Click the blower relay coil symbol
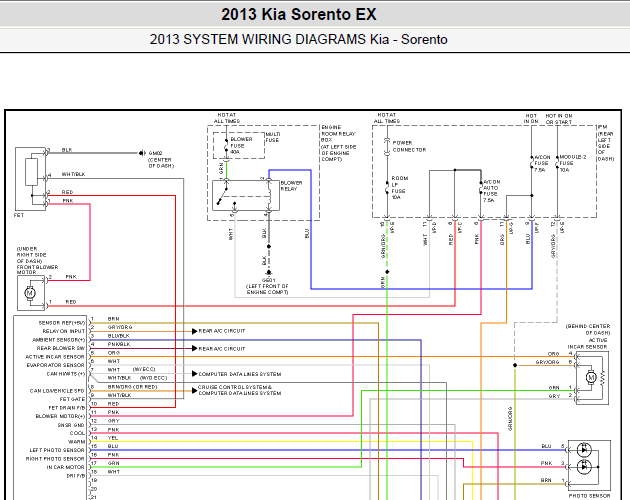This screenshot has width=630, height=500. (270, 195)
